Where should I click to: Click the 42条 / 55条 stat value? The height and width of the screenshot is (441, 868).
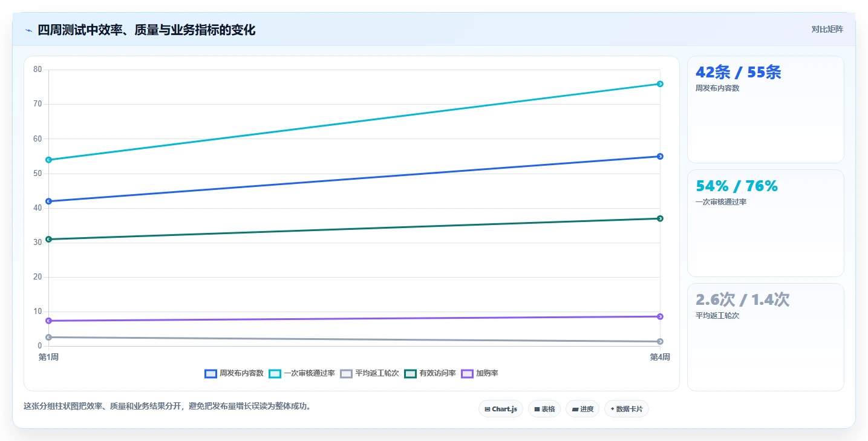[x=739, y=73]
